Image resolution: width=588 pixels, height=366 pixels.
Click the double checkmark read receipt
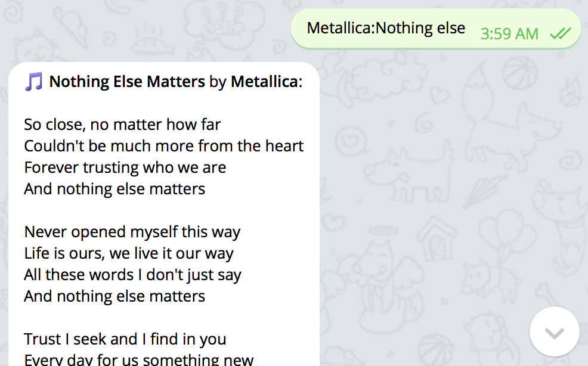click(x=561, y=34)
